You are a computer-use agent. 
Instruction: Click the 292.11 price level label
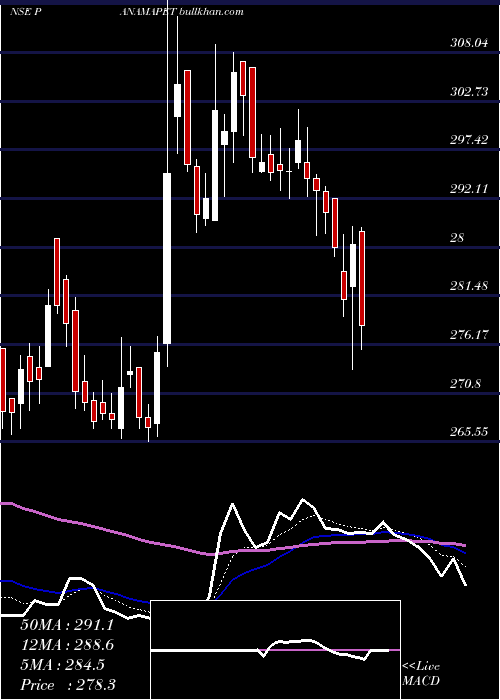click(x=468, y=189)
